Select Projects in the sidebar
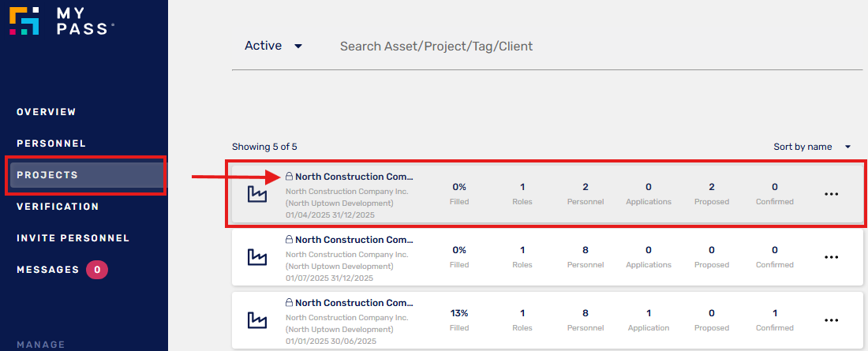Image resolution: width=868 pixels, height=351 pixels. pos(47,175)
